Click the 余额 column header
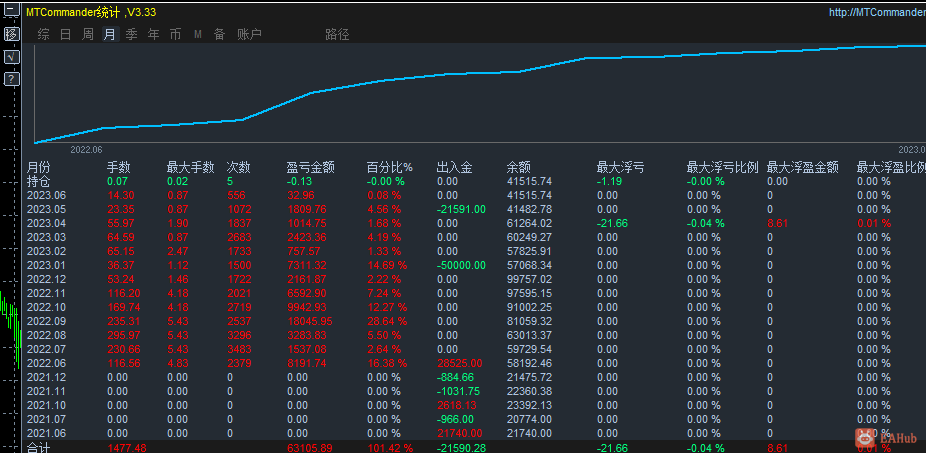Screen dimensions: 926x453 (x=519, y=168)
